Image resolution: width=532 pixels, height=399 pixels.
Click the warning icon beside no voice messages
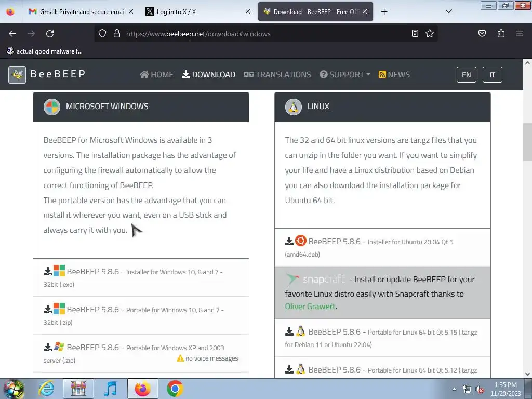point(180,358)
